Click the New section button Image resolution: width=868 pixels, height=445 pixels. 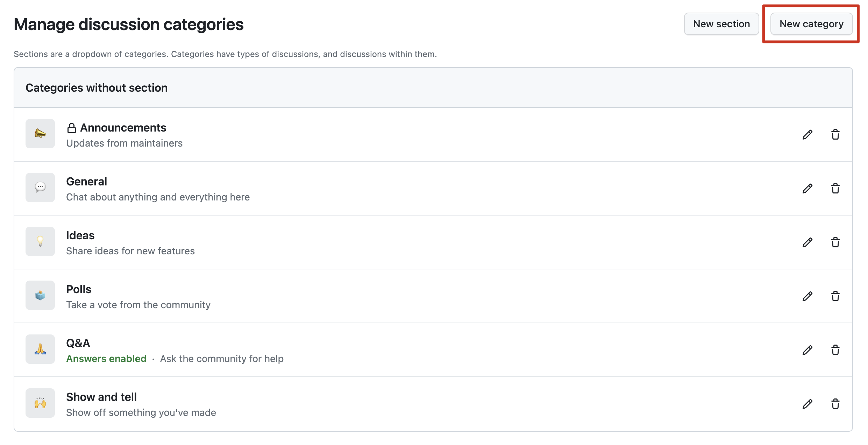721,24
